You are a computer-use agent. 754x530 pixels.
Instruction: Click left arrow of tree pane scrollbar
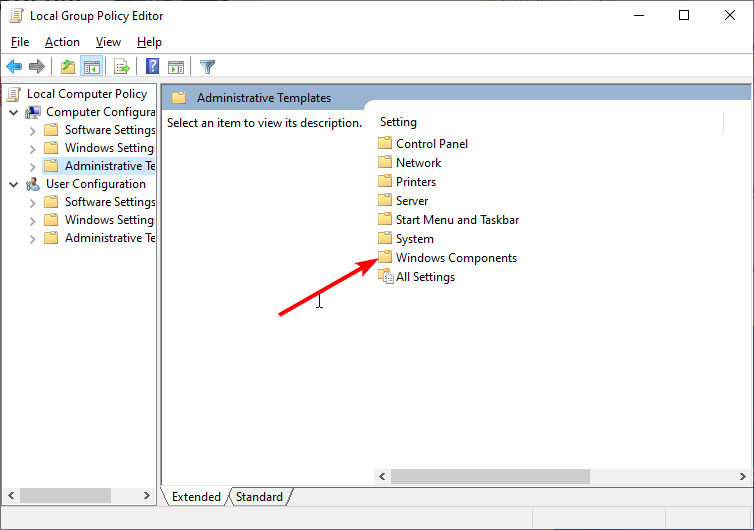pos(11,495)
